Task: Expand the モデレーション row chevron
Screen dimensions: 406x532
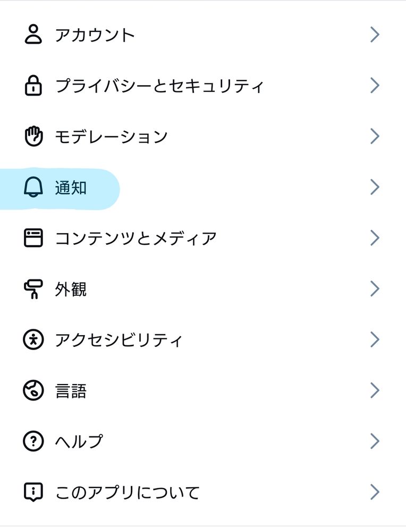Action: 375,137
